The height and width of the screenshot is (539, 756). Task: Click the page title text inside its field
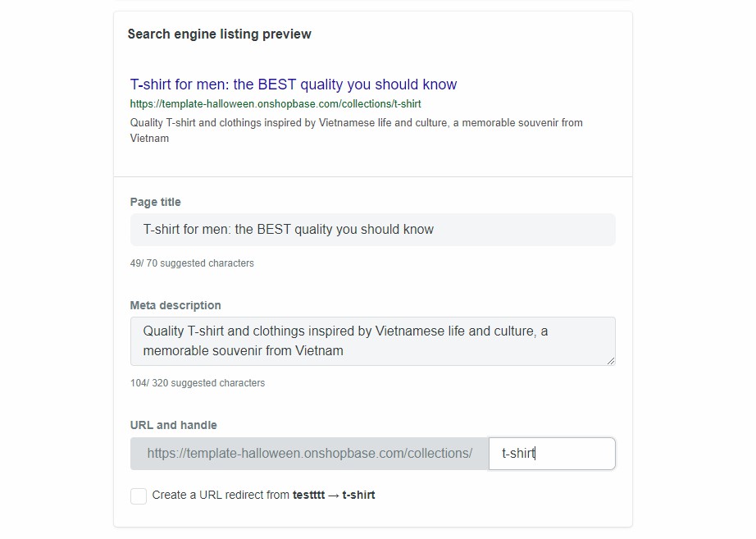point(288,229)
